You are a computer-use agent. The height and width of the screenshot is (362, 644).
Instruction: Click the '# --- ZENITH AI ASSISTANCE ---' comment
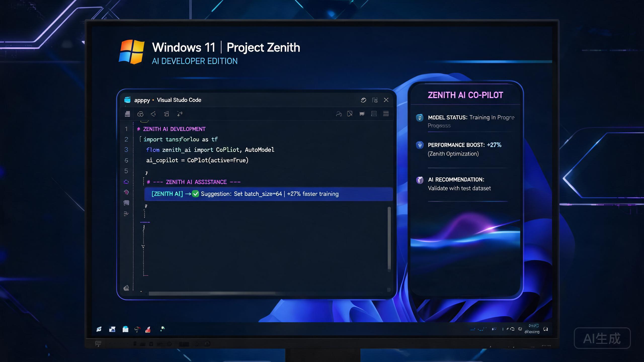194,182
